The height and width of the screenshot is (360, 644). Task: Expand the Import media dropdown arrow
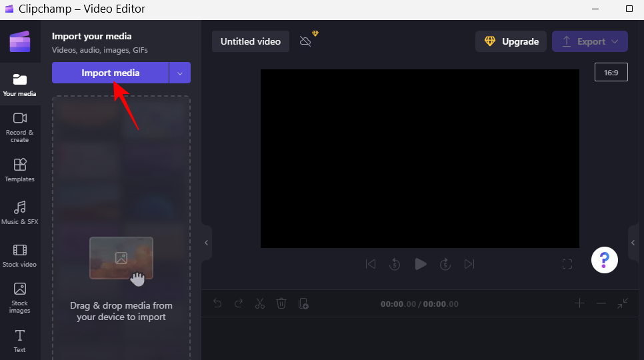(180, 73)
